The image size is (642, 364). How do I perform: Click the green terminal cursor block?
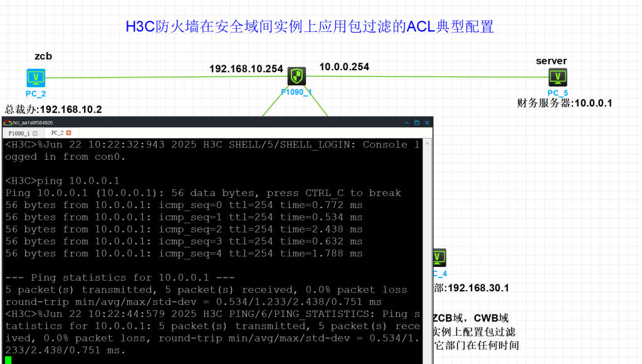click(x=8, y=360)
